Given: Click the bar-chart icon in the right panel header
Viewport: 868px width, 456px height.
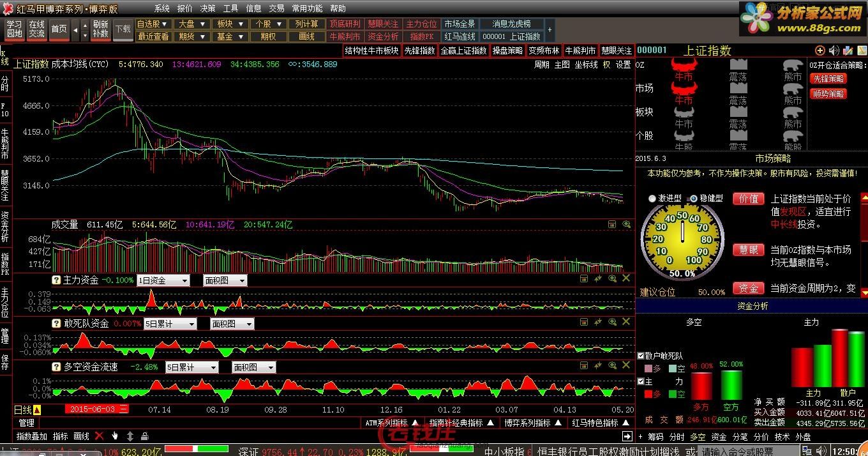Looking at the screenshot, I should point(848,50).
